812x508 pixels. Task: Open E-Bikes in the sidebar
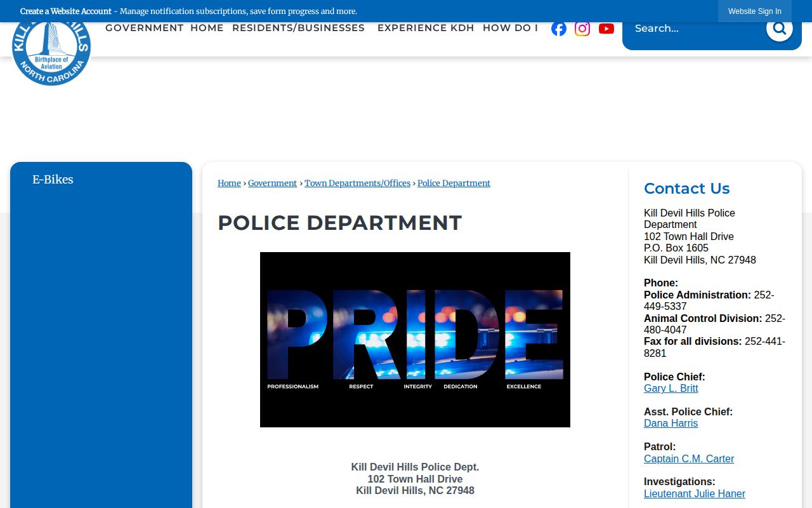tap(53, 180)
